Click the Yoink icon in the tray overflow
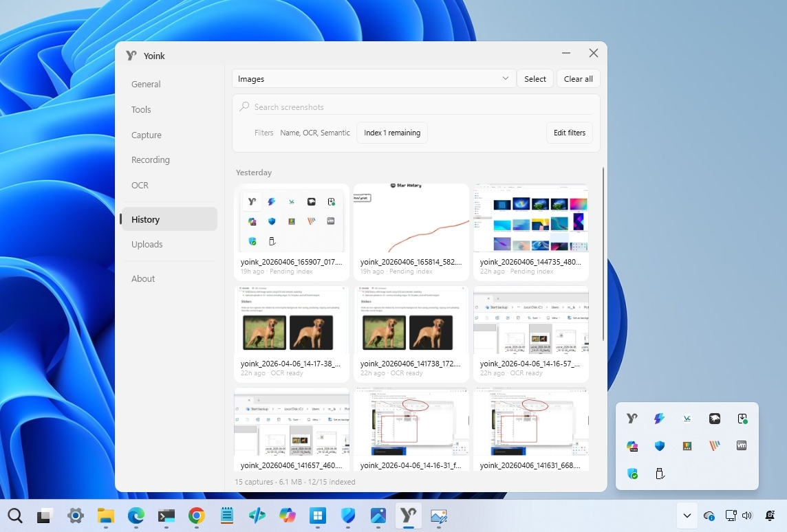The width and height of the screenshot is (787, 532). pos(632,419)
